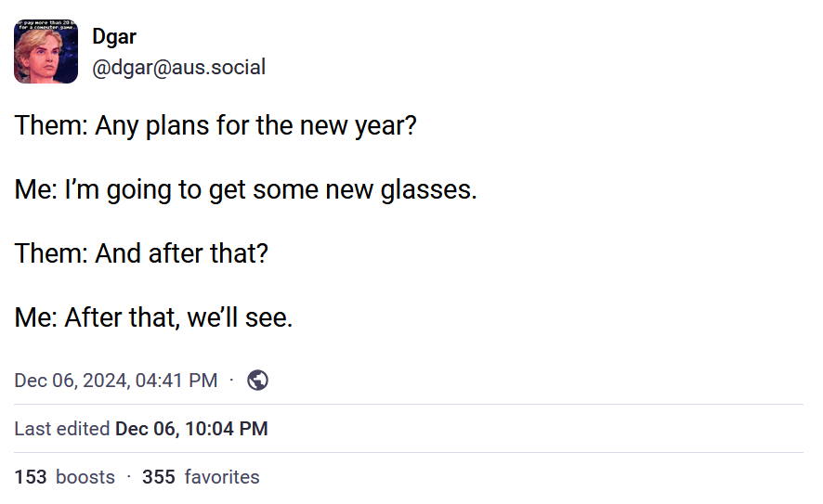Click the line "Them: And after that?"
Screen dimensions: 823x504
141,253
